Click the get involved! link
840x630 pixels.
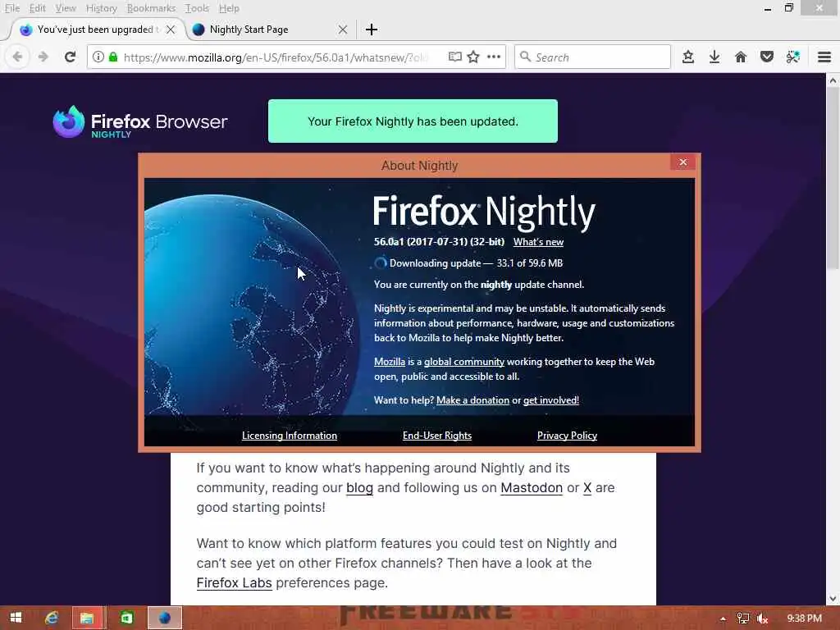coord(550,400)
